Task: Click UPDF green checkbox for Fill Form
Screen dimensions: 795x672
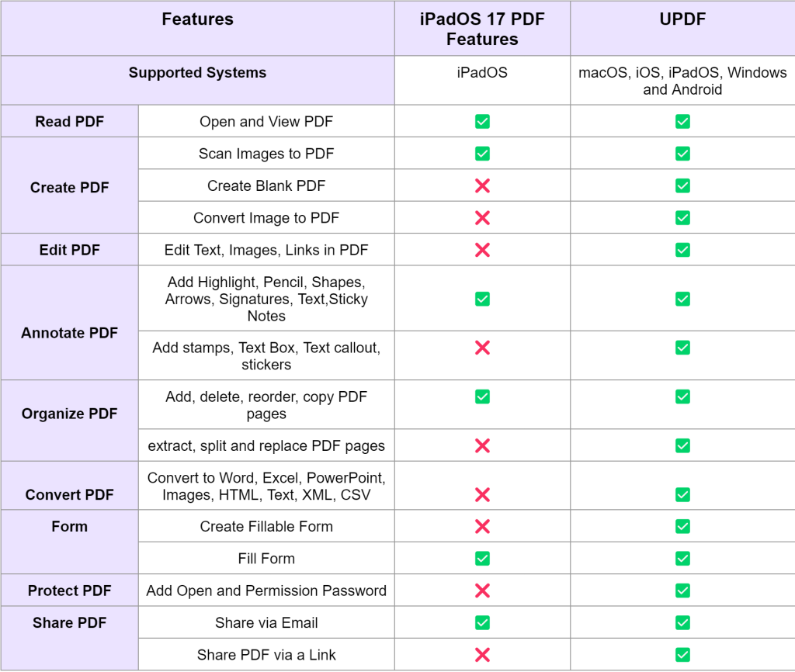Action: 682,559
